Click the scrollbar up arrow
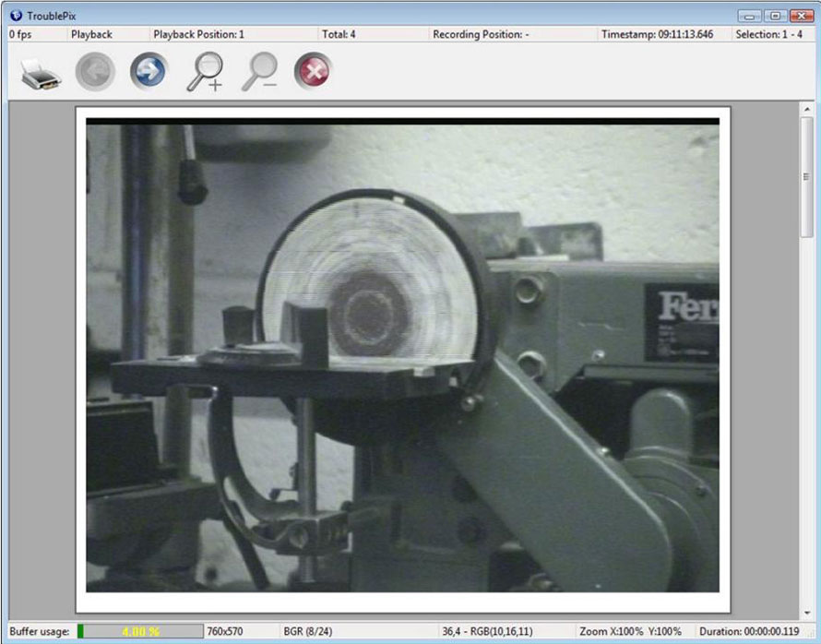Viewport: 821px width, 644px height. coord(806,110)
